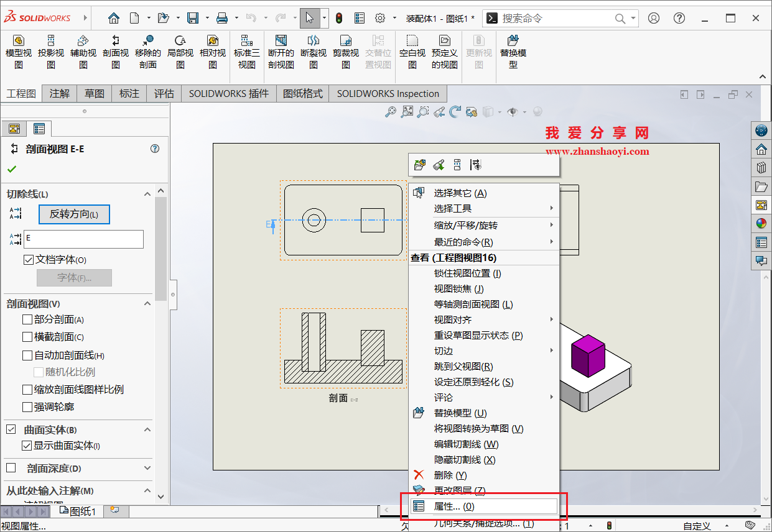Image resolution: width=772 pixels, height=532 pixels.
Task: Click the Flip Direction (反转方向) button
Action: tap(74, 214)
